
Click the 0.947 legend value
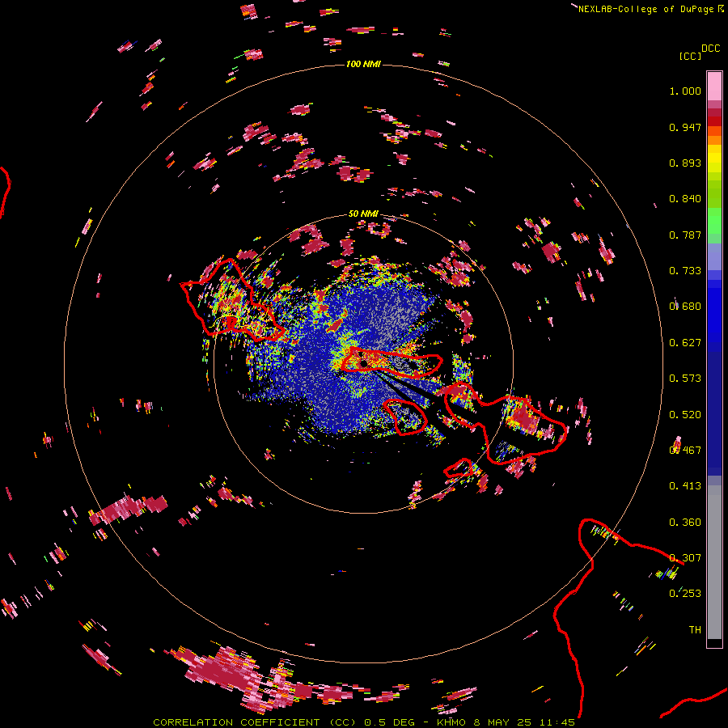(x=685, y=127)
